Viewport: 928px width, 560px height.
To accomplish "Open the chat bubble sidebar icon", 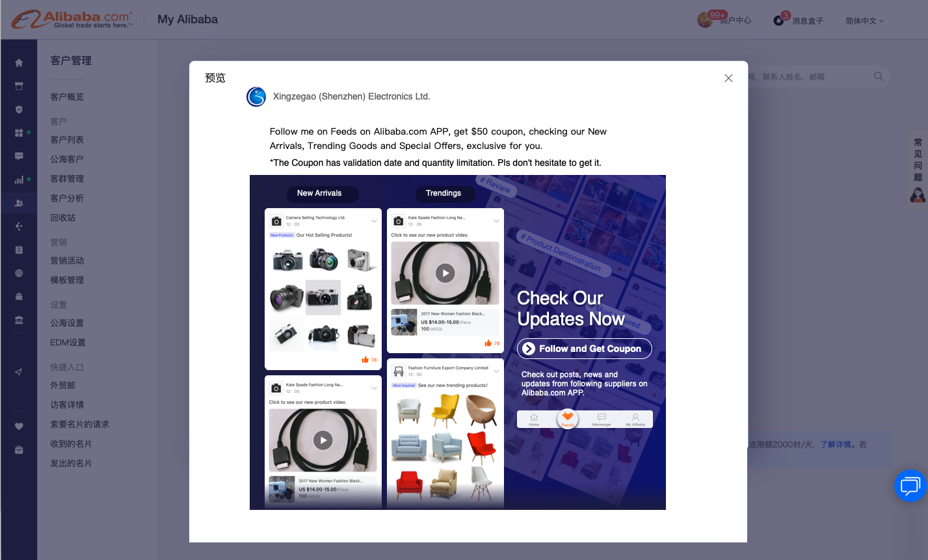I will 19,156.
